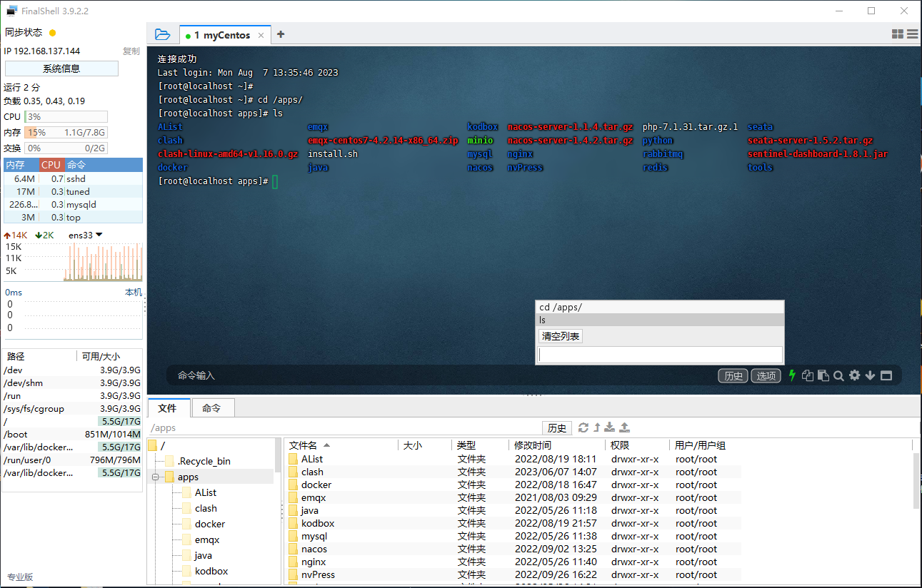This screenshot has width=922, height=588.
Task: Click the 复制 copy IP link
Action: tap(131, 51)
